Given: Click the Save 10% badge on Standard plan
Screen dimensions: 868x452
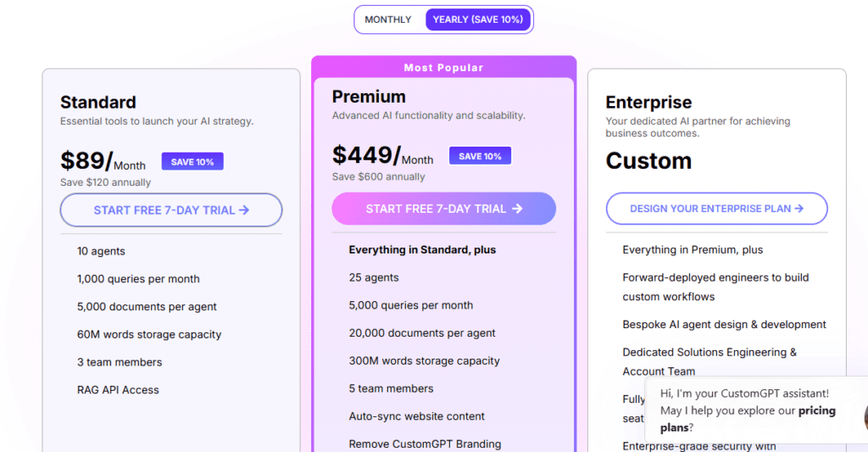Looking at the screenshot, I should click(x=192, y=162).
